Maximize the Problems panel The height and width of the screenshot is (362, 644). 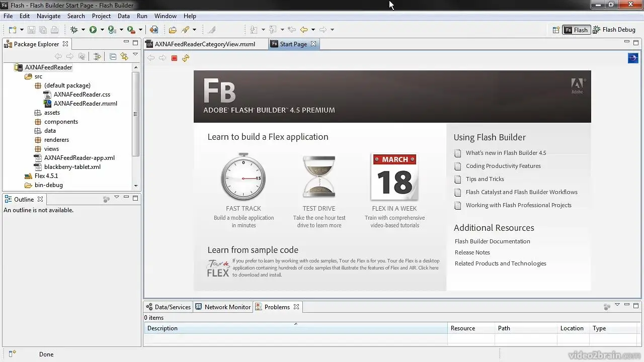636,305
